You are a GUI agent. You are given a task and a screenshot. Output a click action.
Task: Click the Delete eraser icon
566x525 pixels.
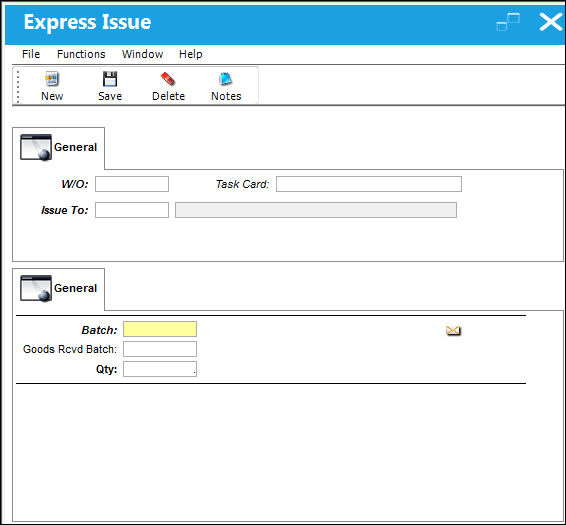[168, 79]
